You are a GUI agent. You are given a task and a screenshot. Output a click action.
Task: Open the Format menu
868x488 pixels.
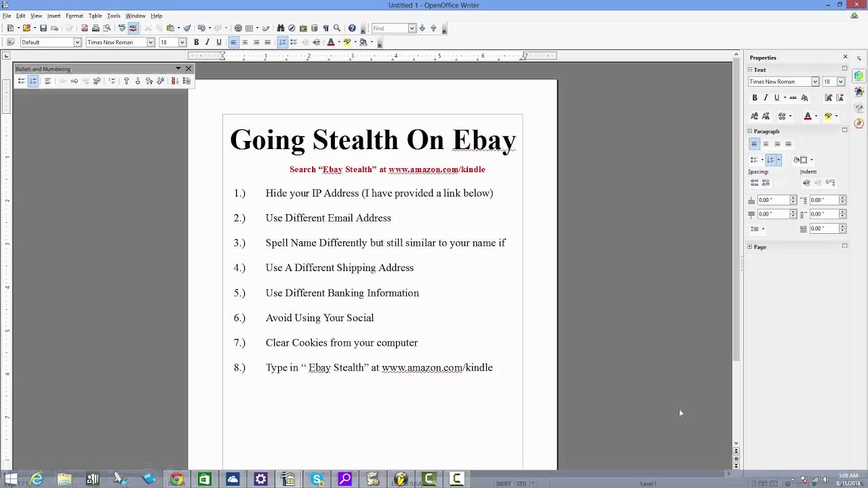[x=75, y=16]
